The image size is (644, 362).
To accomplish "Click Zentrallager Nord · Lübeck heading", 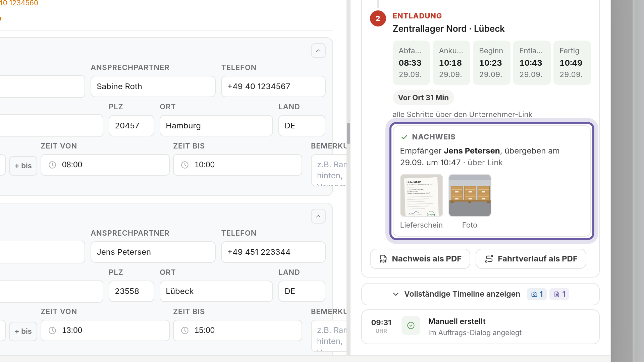I will 448,29.
